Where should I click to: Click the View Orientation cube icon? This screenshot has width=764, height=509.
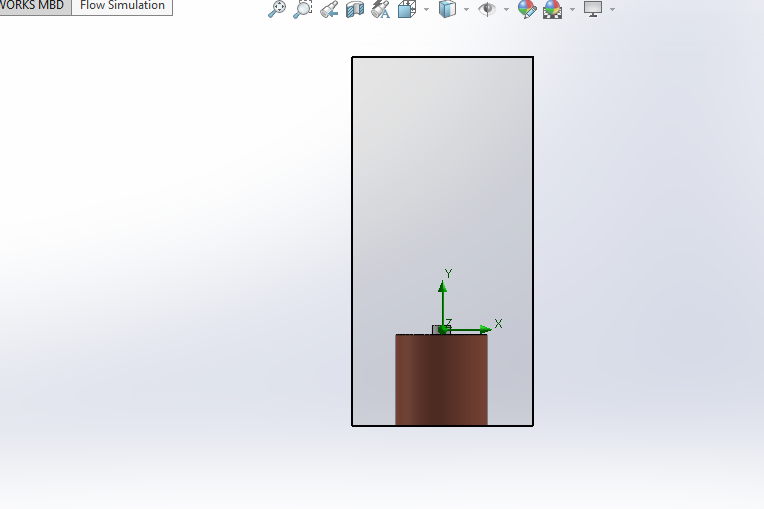407,9
